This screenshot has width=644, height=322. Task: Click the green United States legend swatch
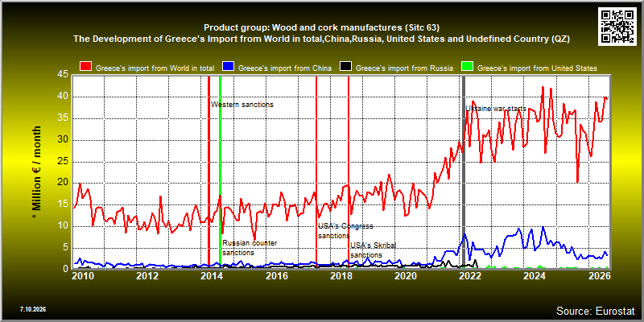tap(468, 68)
